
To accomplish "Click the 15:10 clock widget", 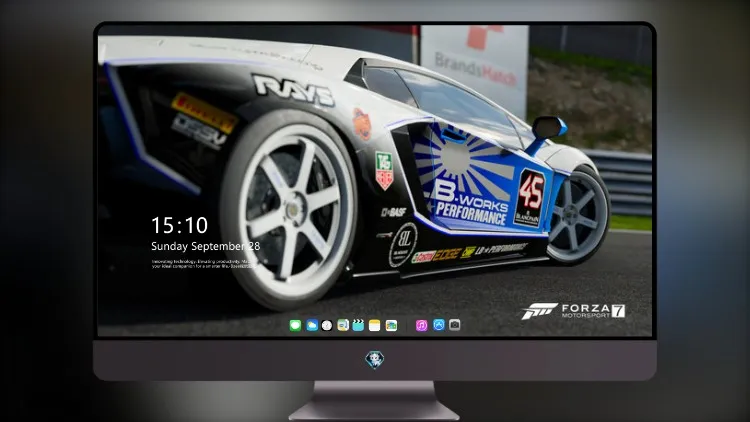I will (179, 225).
